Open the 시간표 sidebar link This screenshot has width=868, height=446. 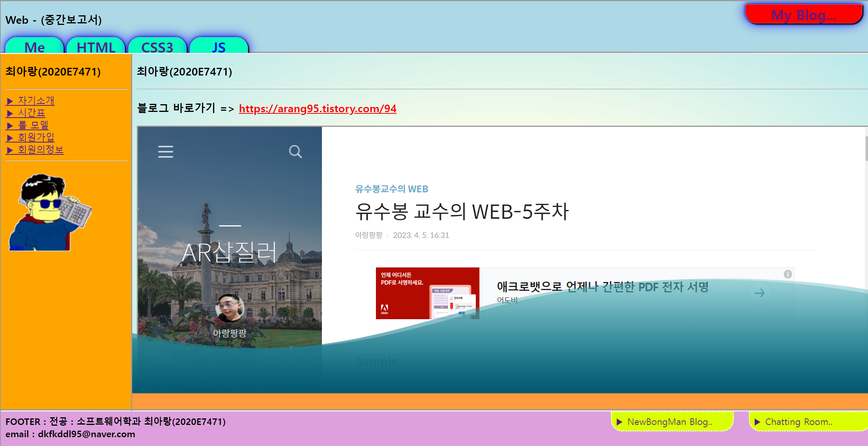point(26,113)
